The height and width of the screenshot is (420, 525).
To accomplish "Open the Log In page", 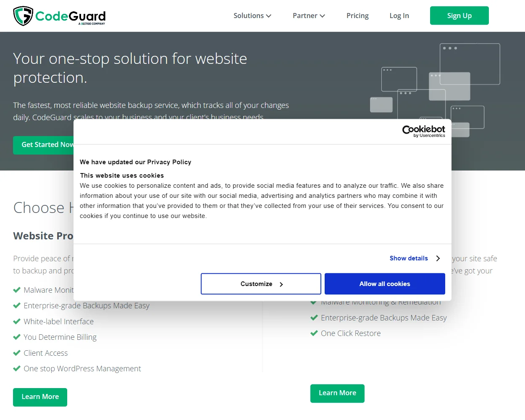I will 399,16.
